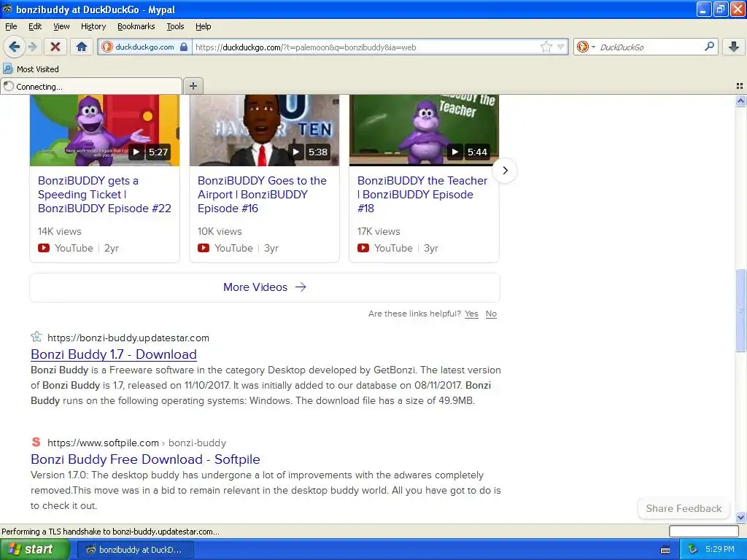The image size is (747, 560).
Task: Click the 17K views text
Action: pos(379,231)
